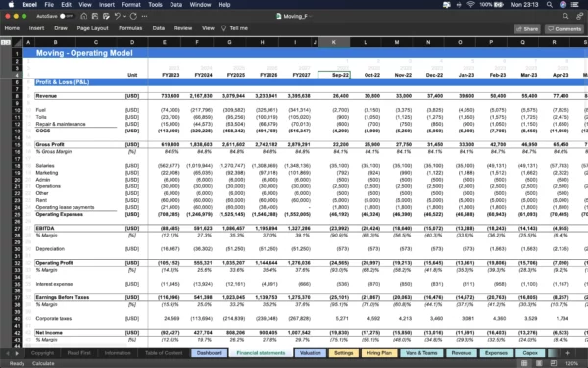Open the Control Center icon in menu bar
588x368 pixels.
point(575,5)
